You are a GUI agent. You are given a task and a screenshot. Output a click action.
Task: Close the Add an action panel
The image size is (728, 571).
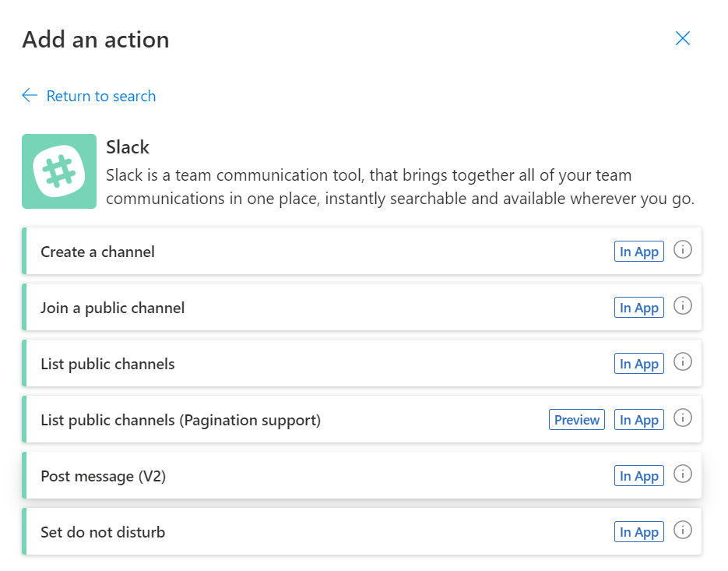point(683,38)
